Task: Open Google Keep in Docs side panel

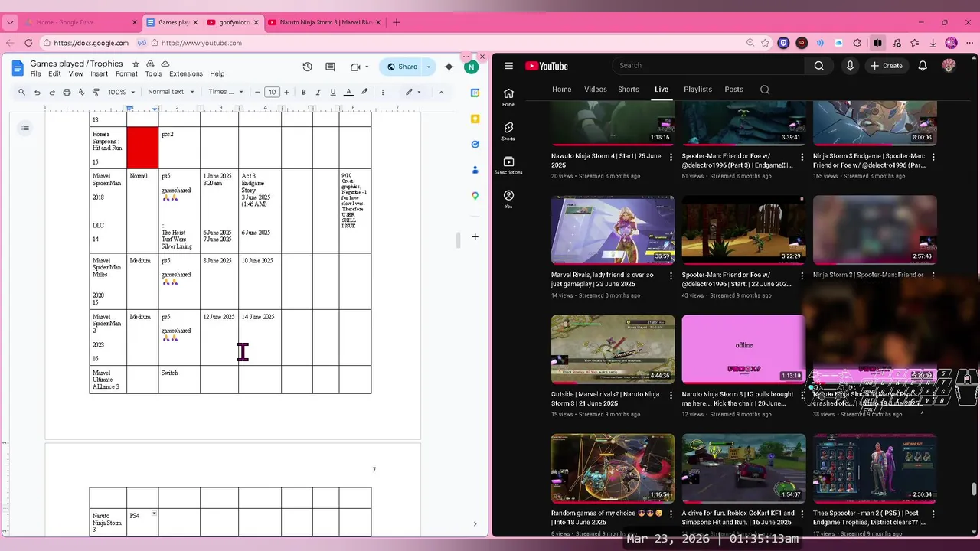Action: tap(475, 119)
